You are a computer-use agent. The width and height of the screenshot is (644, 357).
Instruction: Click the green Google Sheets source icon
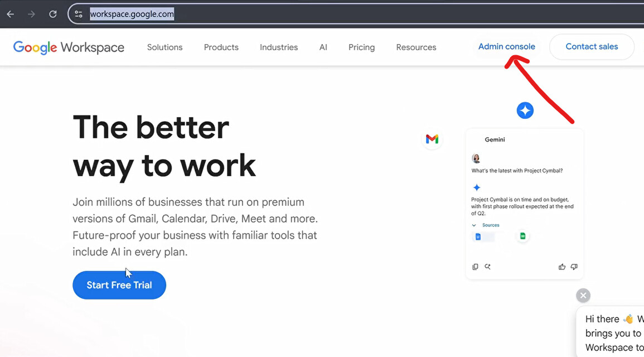pos(522,237)
